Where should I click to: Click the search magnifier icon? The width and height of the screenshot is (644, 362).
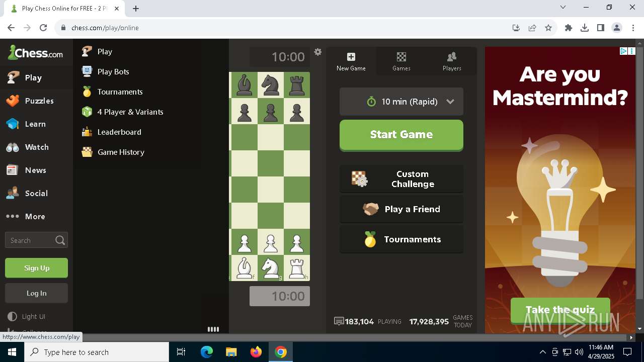pyautogui.click(x=60, y=240)
